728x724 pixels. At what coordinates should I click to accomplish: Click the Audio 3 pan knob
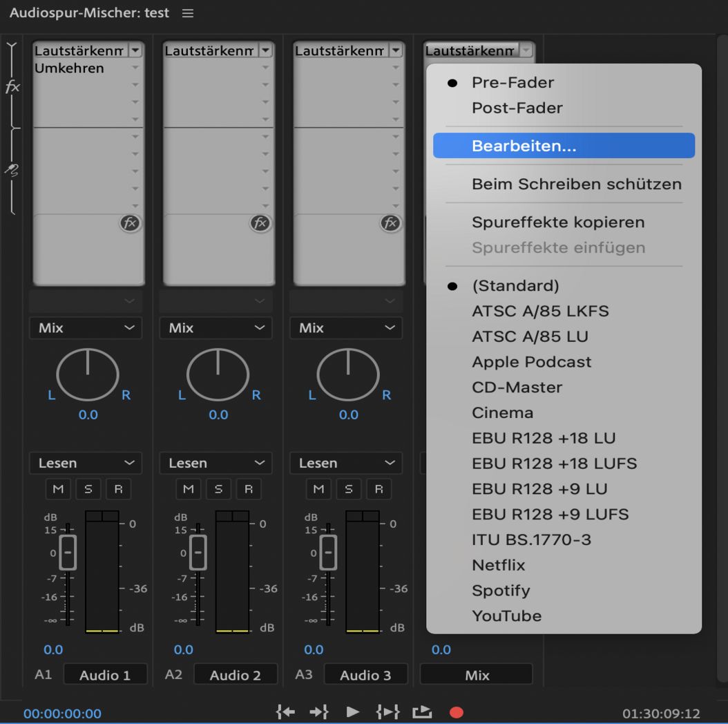348,374
